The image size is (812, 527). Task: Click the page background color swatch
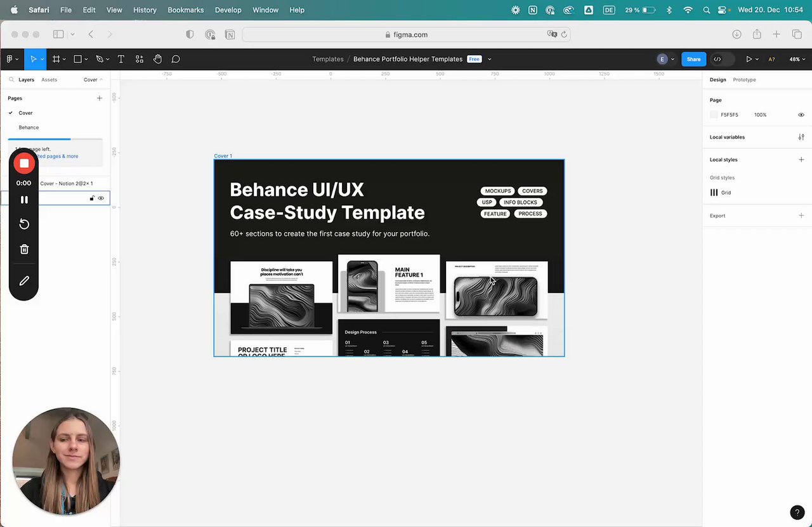tap(714, 115)
